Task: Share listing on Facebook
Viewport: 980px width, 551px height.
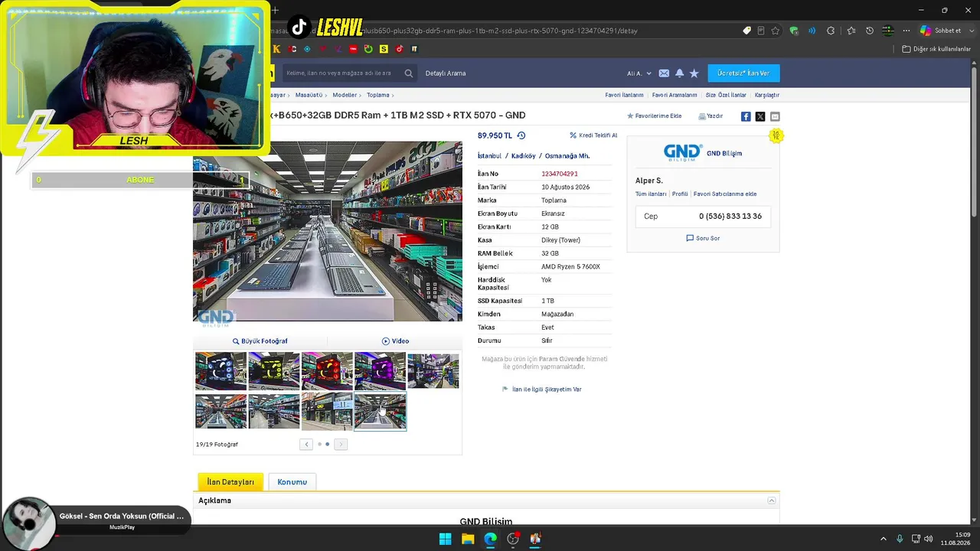Action: [x=746, y=116]
